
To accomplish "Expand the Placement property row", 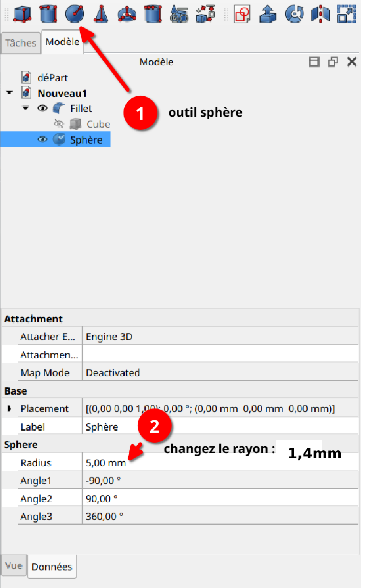I will point(9,408).
